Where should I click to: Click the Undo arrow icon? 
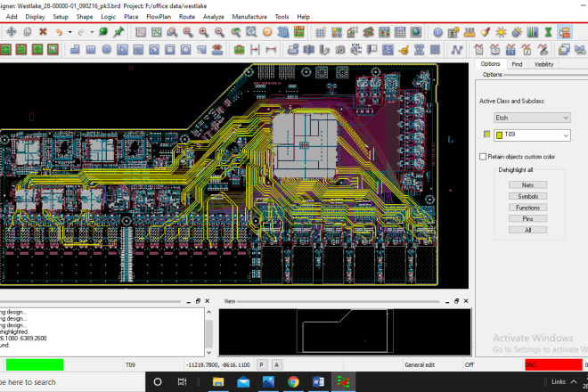[59, 32]
